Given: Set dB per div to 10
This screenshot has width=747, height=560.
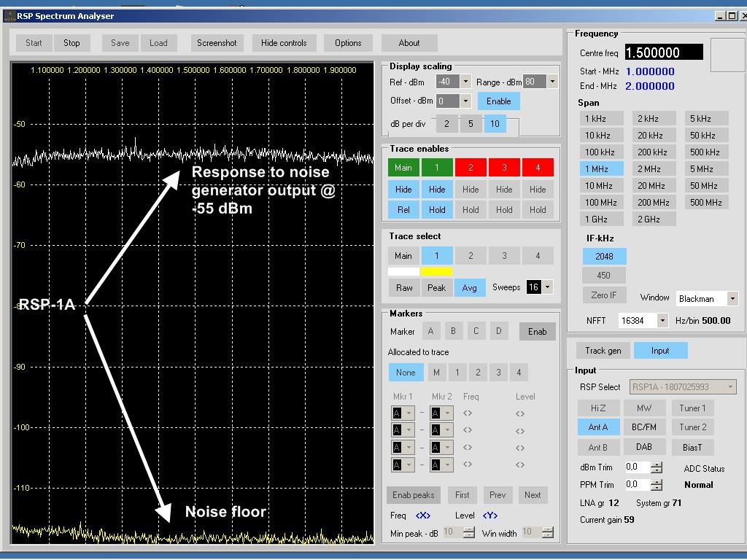Looking at the screenshot, I should [x=495, y=124].
